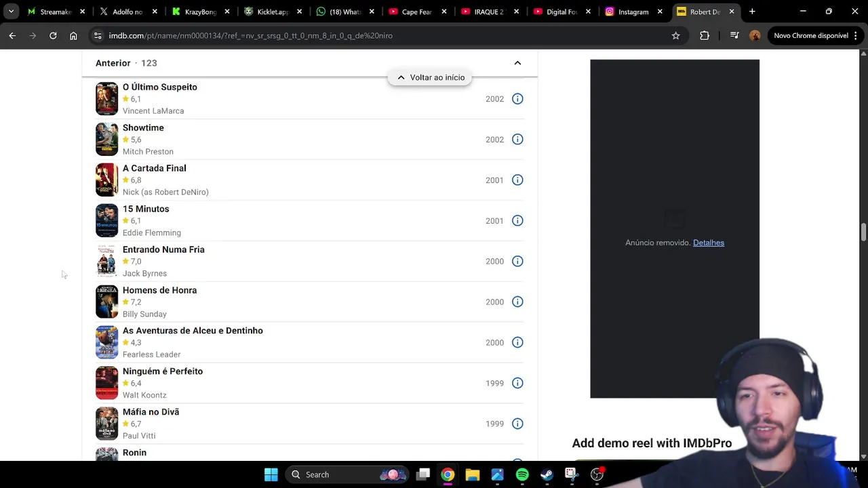
Task: Open Chrome from the taskbar
Action: 448,474
